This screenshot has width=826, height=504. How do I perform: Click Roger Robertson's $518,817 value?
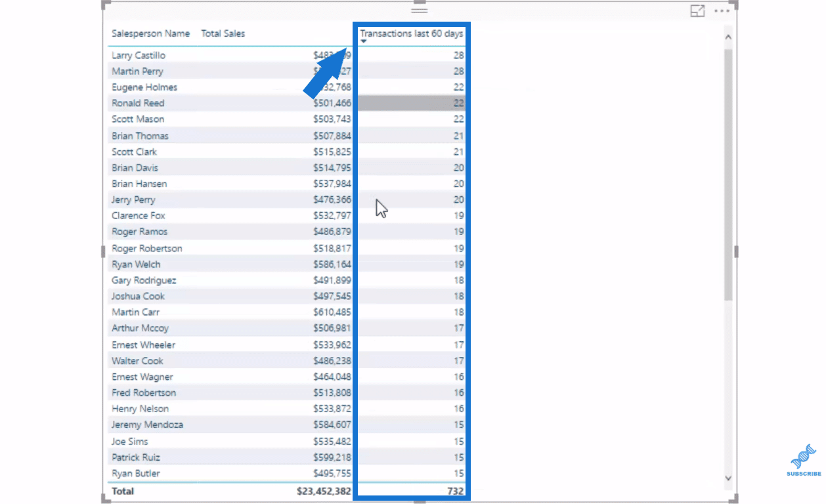coord(332,248)
